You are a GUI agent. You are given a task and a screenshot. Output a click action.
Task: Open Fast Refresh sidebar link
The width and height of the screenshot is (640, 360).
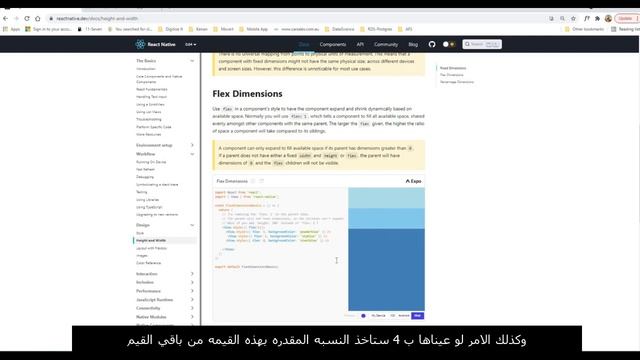pos(145,169)
